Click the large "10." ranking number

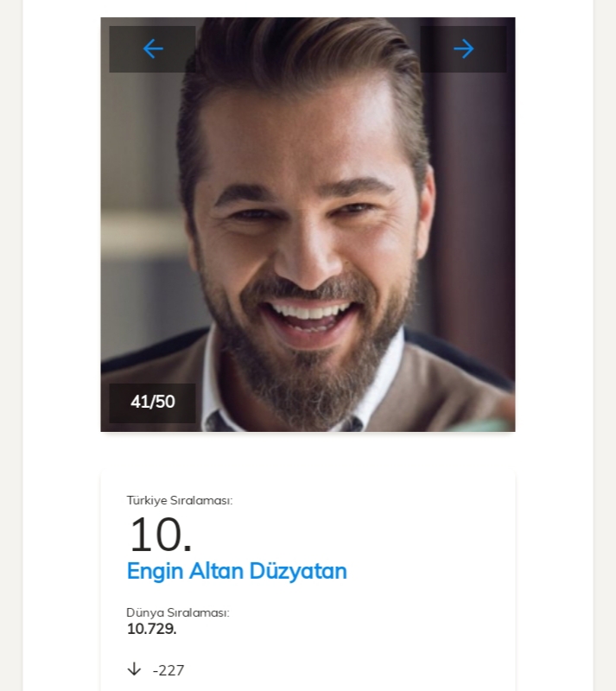click(160, 535)
